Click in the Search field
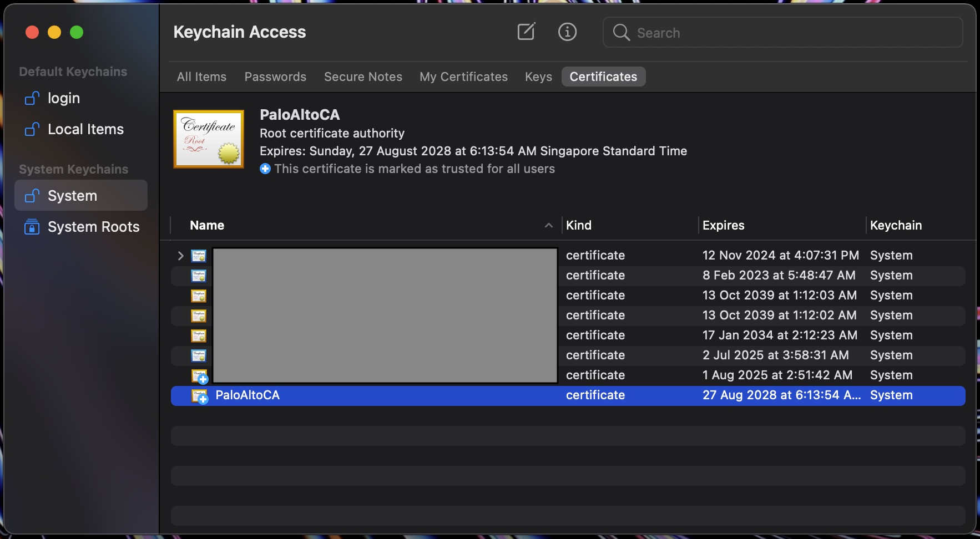Image resolution: width=980 pixels, height=539 pixels. tap(794, 33)
